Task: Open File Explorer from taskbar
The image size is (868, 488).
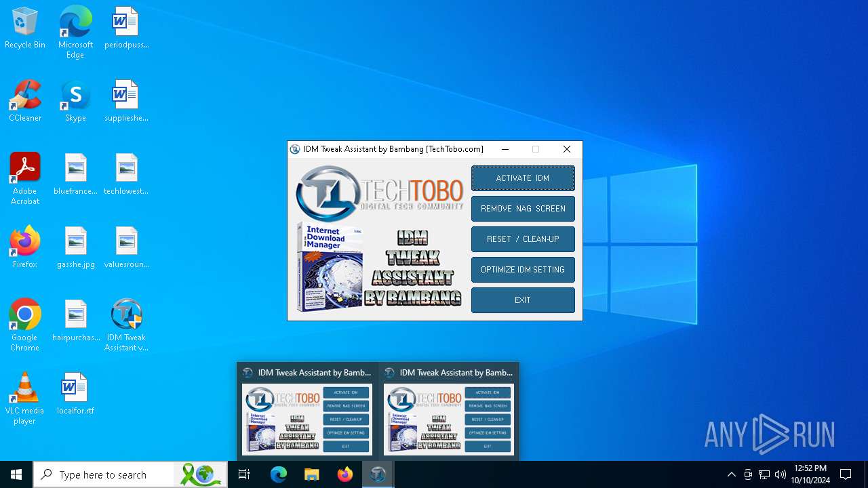Action: point(311,474)
